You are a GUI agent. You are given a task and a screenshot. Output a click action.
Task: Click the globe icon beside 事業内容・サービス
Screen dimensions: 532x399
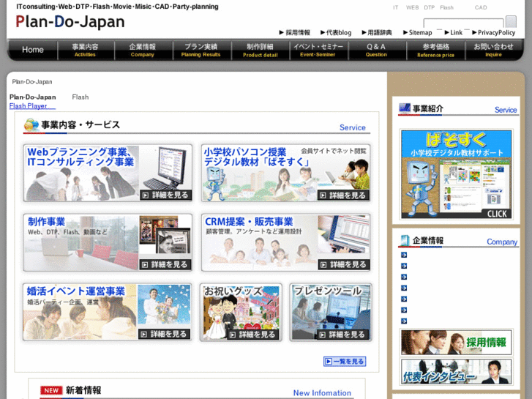pos(31,125)
